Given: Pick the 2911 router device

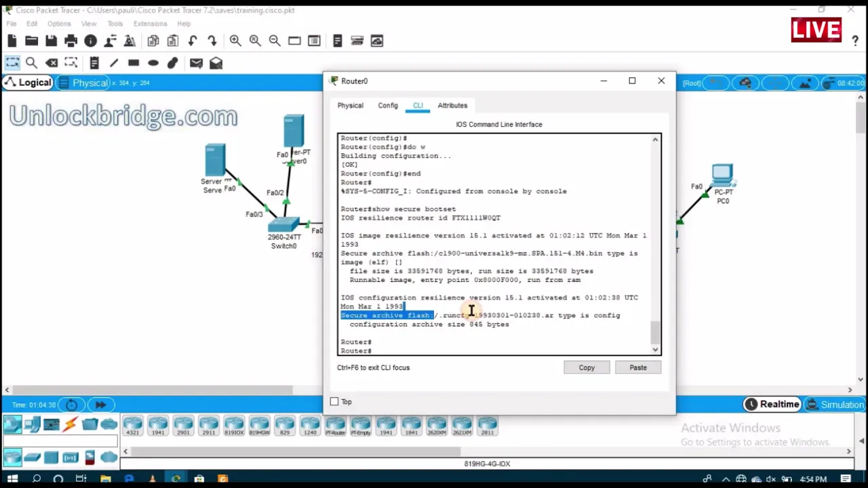Looking at the screenshot, I should pos(208,426).
